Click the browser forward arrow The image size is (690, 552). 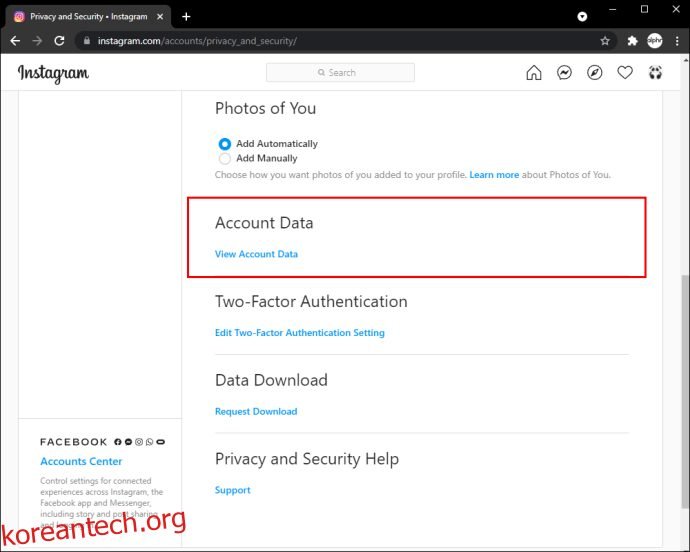tap(37, 41)
